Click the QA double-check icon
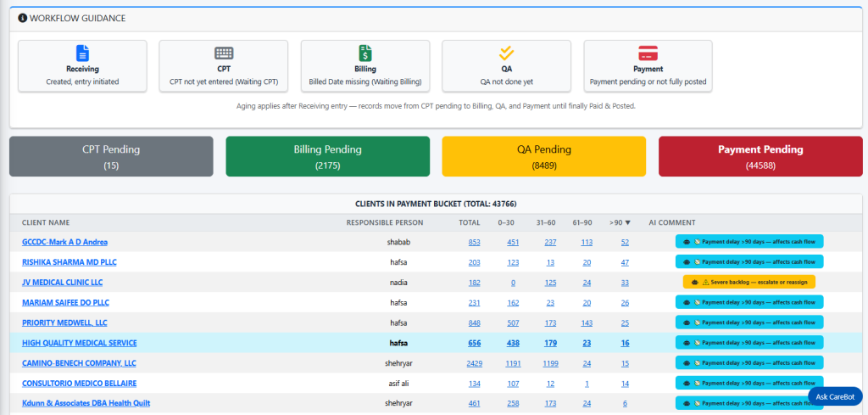The width and height of the screenshot is (868, 415). (x=507, y=53)
